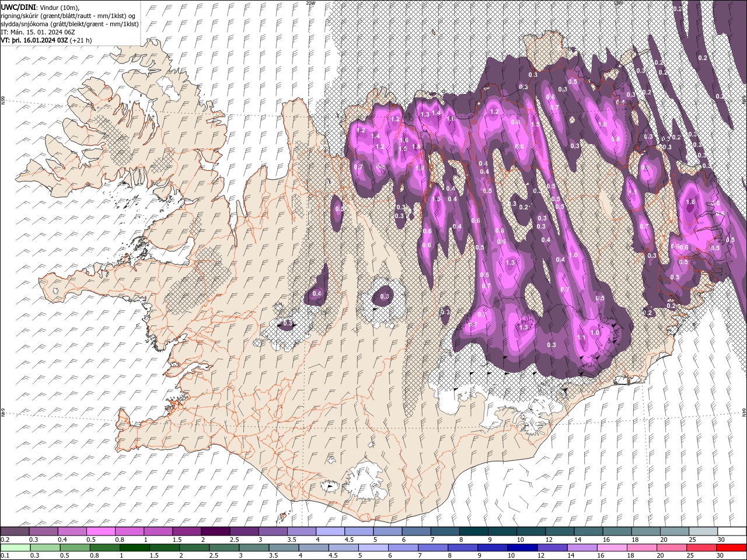Select the light lavender 4–4.5 snow swatch

[330, 531]
